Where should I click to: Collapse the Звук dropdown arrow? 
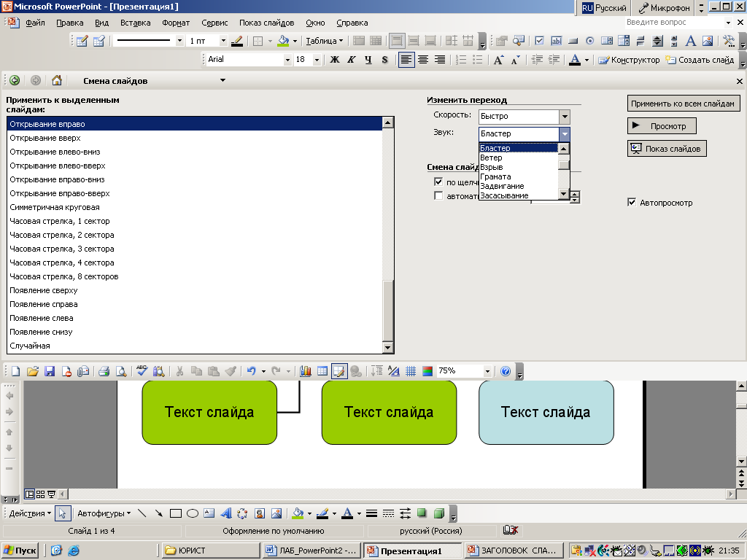[565, 134]
